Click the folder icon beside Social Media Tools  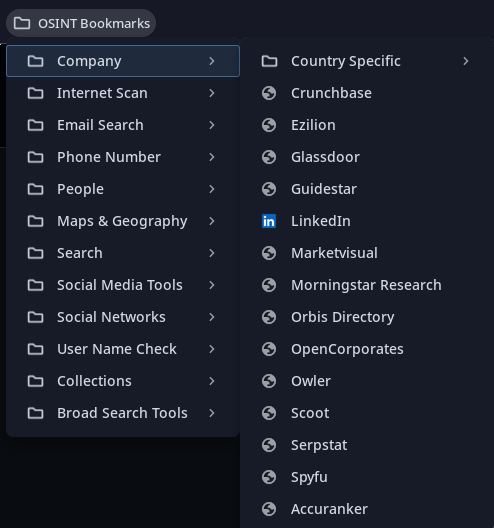[x=35, y=285]
